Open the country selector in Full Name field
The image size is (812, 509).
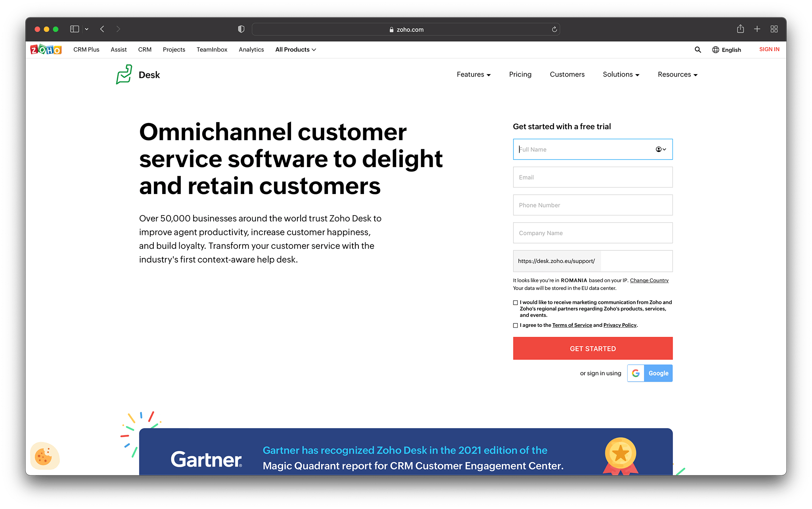[661, 149]
